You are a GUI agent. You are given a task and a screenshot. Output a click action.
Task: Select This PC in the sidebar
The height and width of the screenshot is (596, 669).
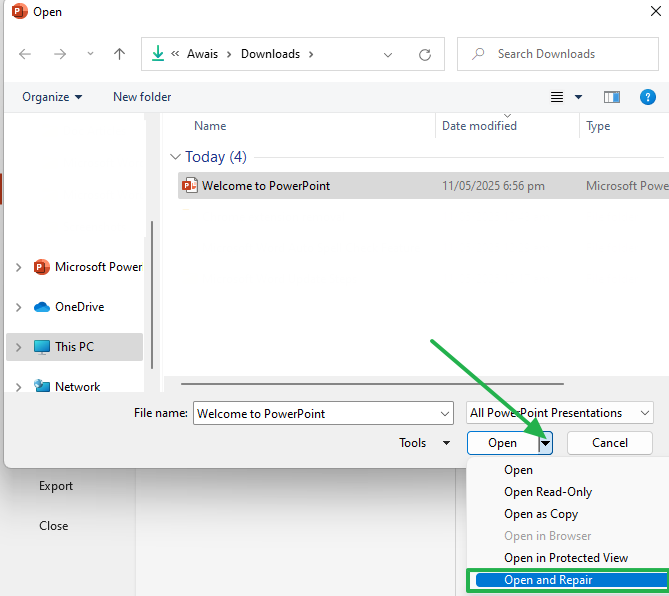(x=74, y=347)
